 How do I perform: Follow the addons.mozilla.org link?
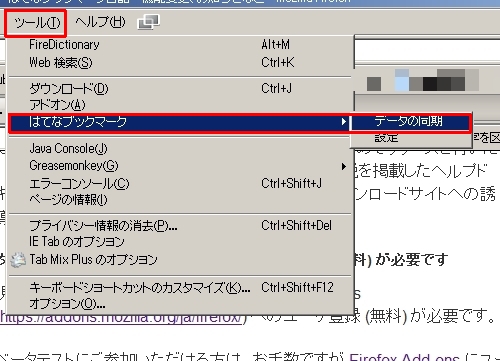click(121, 318)
